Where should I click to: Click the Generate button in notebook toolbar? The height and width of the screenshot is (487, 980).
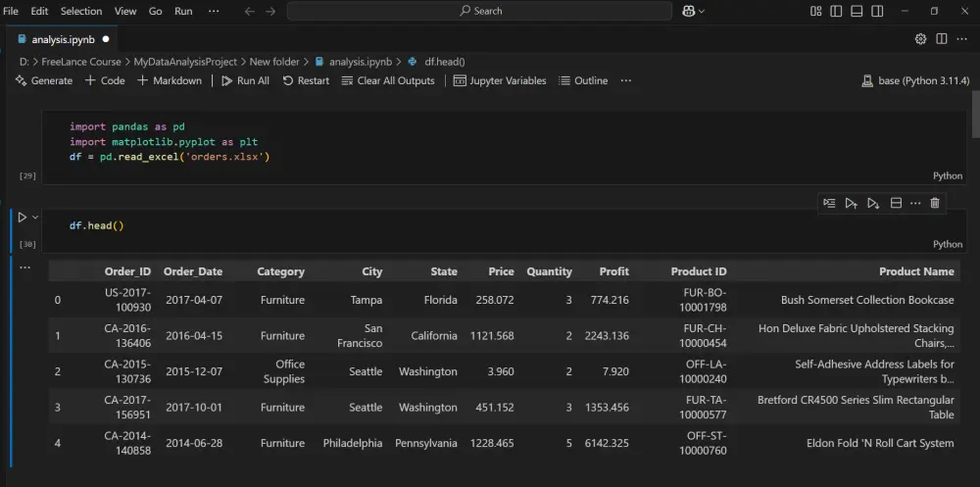coord(44,80)
